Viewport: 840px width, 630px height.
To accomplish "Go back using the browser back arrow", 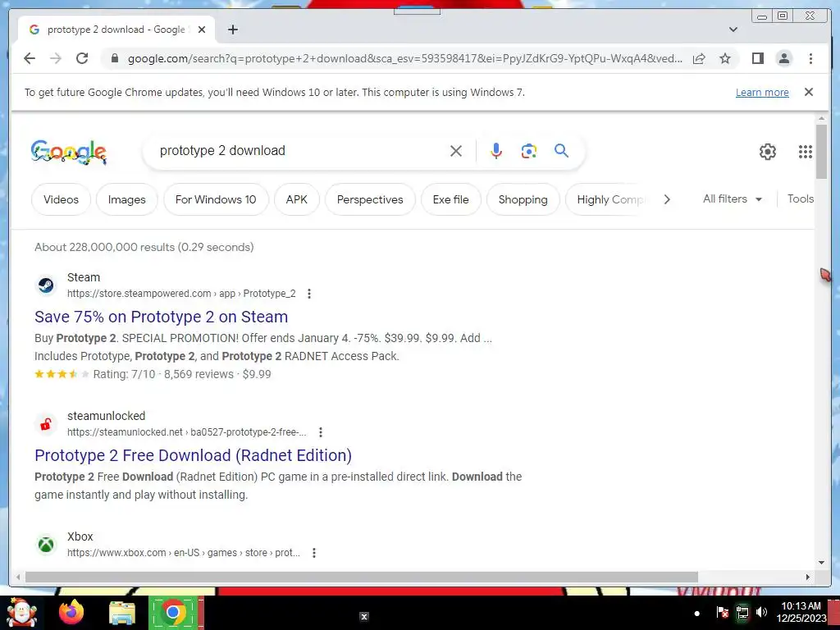I will [30, 58].
